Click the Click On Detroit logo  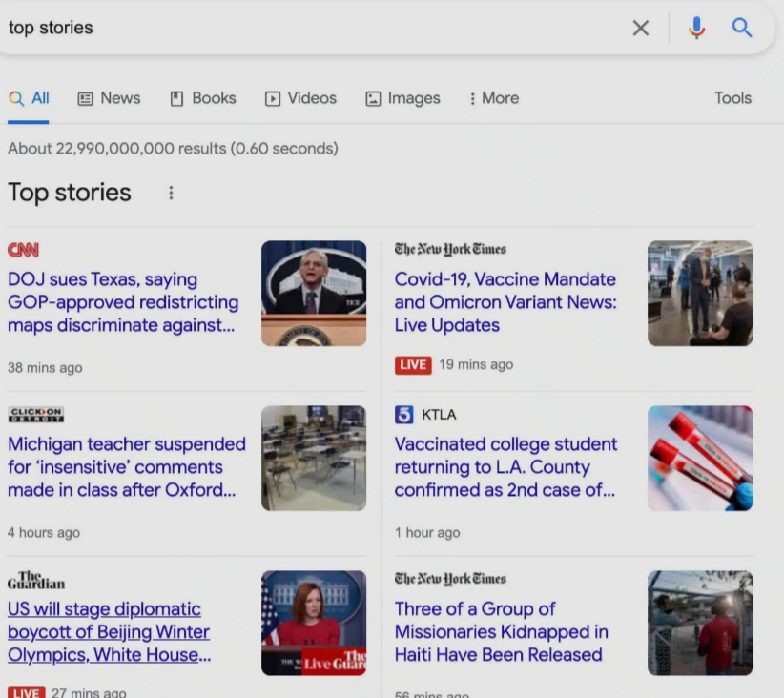35,414
